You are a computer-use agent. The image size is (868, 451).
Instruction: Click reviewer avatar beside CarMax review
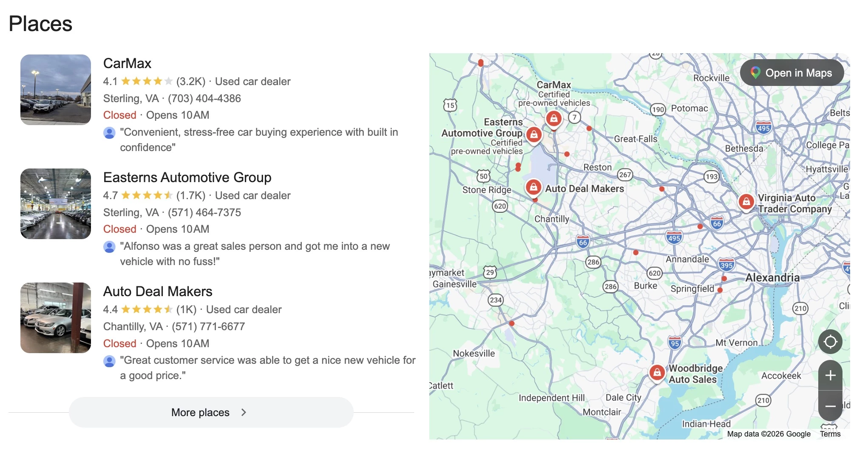pos(109,133)
